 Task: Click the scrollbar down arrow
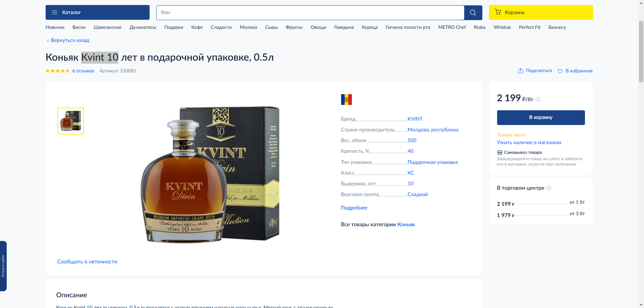coord(641,305)
